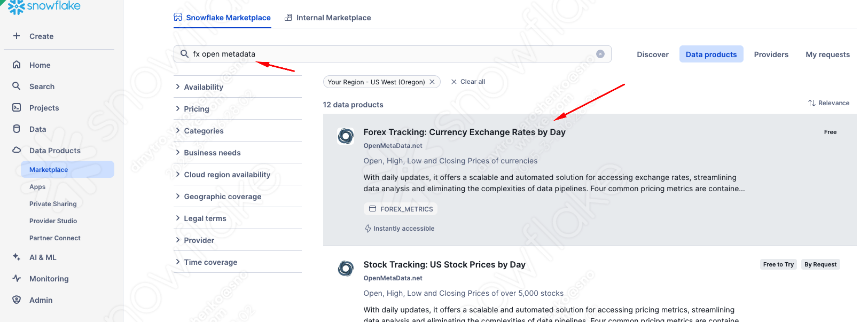This screenshot has width=868, height=322.
Task: Click the Create plus icon
Action: pos(17,36)
